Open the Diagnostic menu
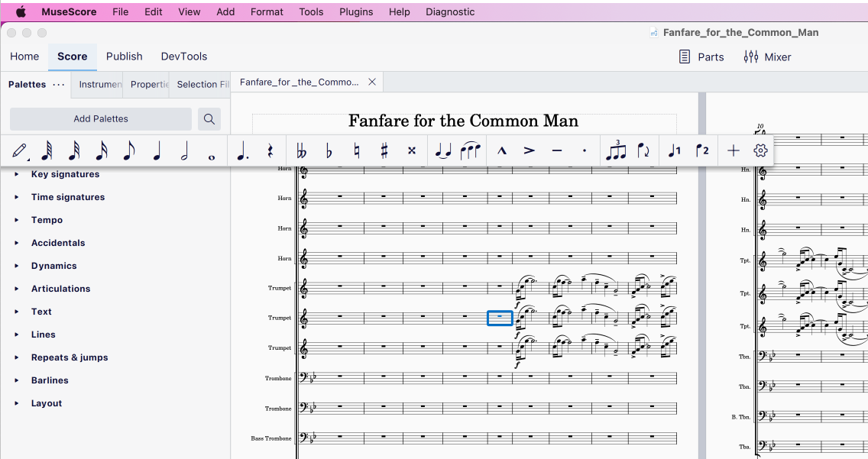Viewport: 868px width, 459px height. (x=450, y=11)
